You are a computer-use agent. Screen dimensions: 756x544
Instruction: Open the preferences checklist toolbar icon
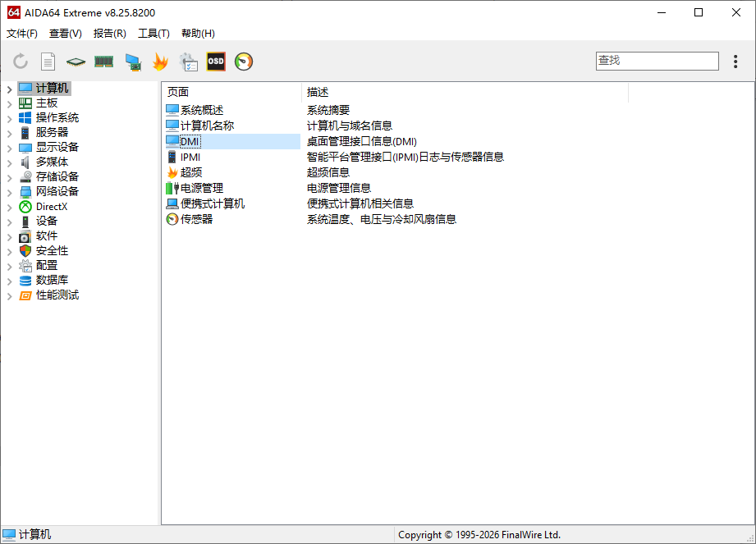187,61
